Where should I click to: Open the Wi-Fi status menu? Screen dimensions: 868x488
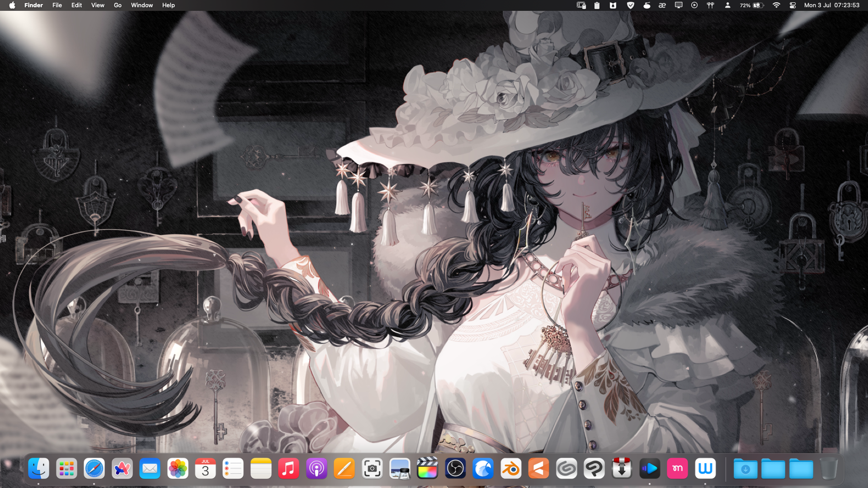coord(776,5)
